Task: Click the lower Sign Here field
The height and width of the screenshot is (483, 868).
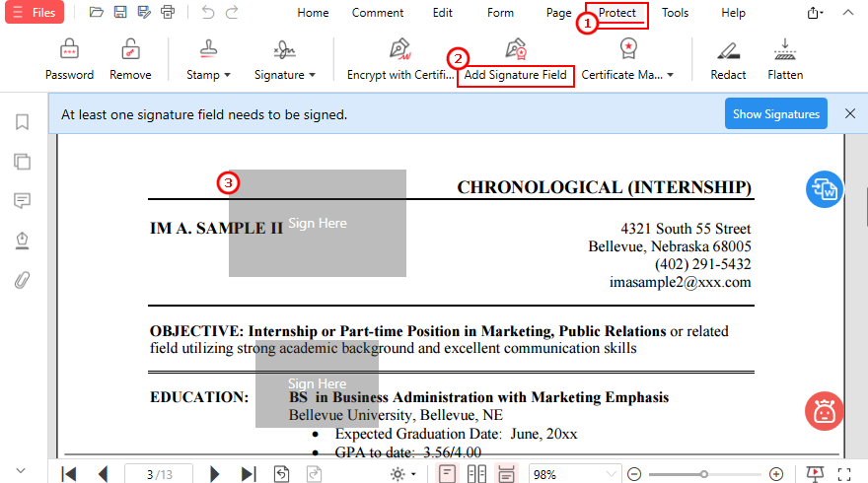Action: [318, 384]
